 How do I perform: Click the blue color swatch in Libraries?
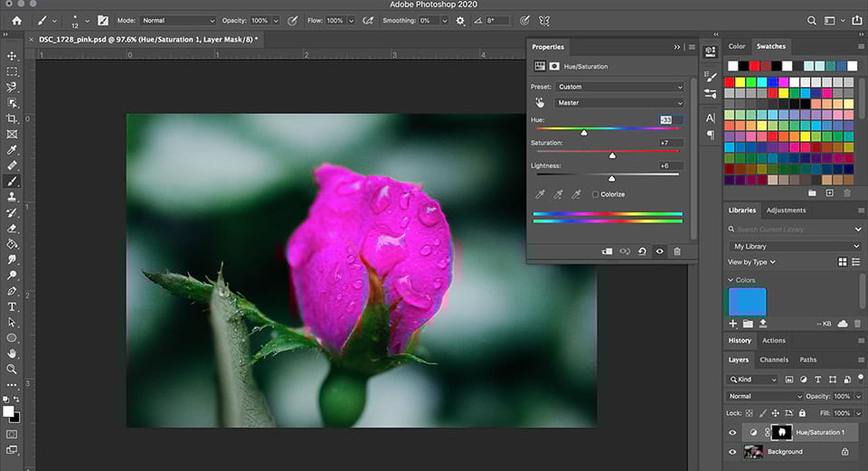coord(748,301)
